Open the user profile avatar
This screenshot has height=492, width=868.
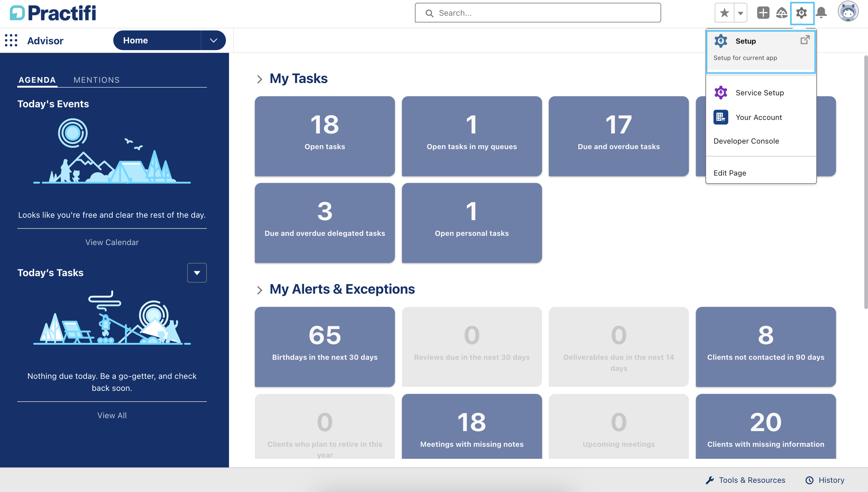coord(848,11)
